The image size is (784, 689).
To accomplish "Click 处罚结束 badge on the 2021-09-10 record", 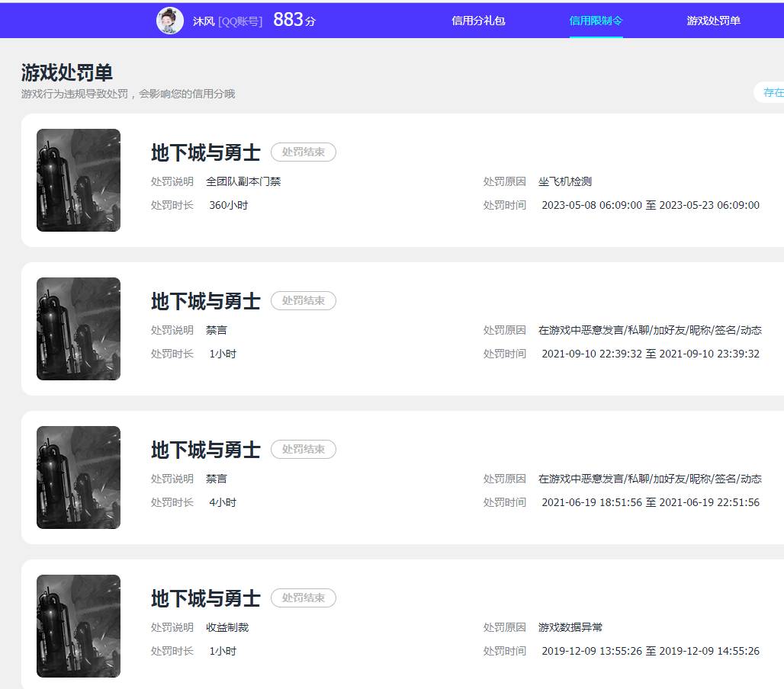I will (304, 301).
